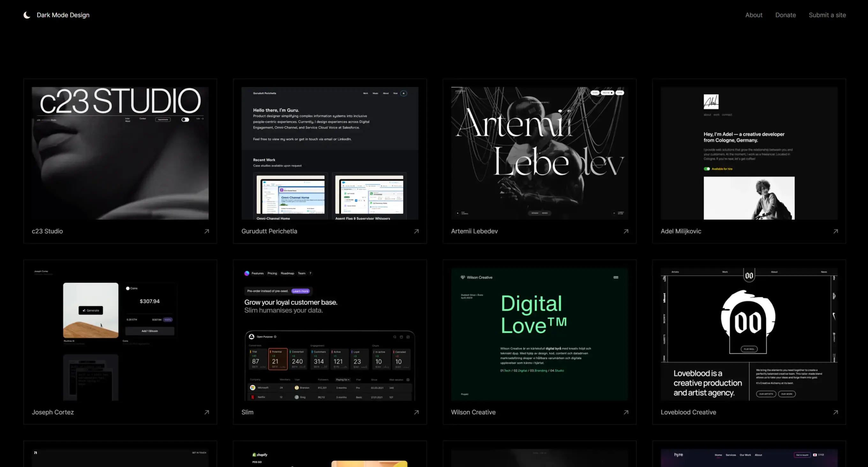Viewport: 868px width, 467px height.
Task: Click the Dark Mode Design title
Action: (63, 15)
